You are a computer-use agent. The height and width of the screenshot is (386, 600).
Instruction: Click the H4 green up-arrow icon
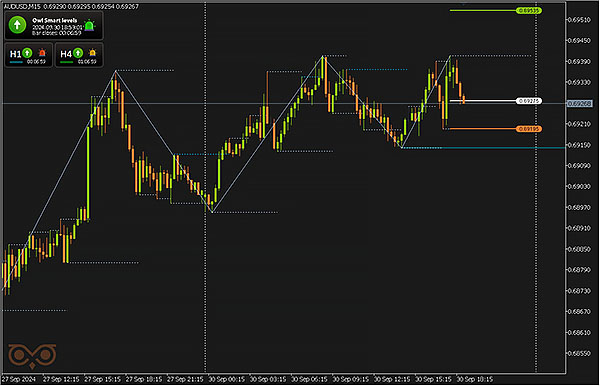click(78, 53)
